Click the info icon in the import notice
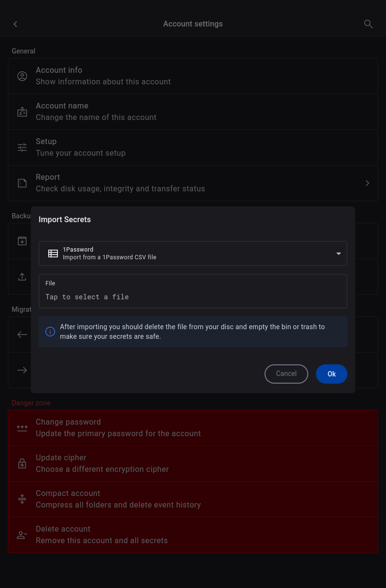Image resolution: width=386 pixels, height=588 pixels. pos(50,332)
